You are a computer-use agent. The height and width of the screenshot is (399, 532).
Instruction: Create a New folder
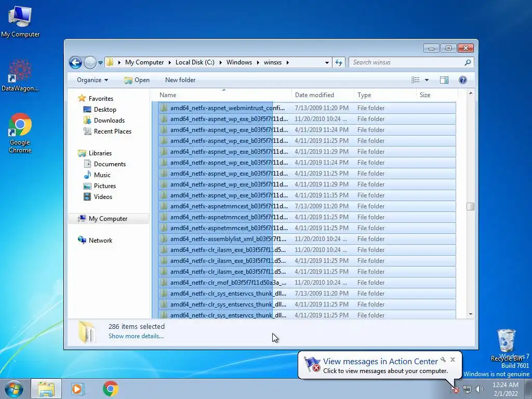pyautogui.click(x=180, y=80)
